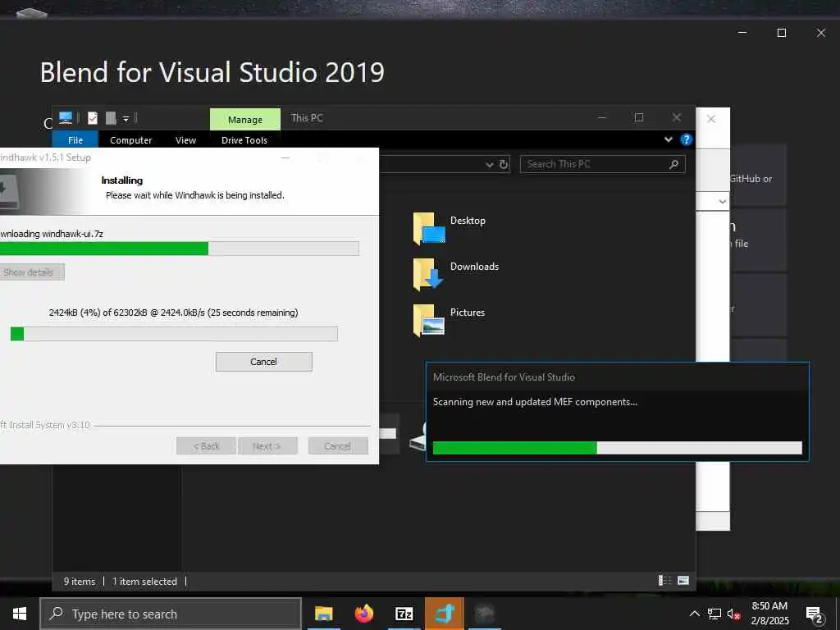Click greyed Cancel button at installer bottom

337,446
